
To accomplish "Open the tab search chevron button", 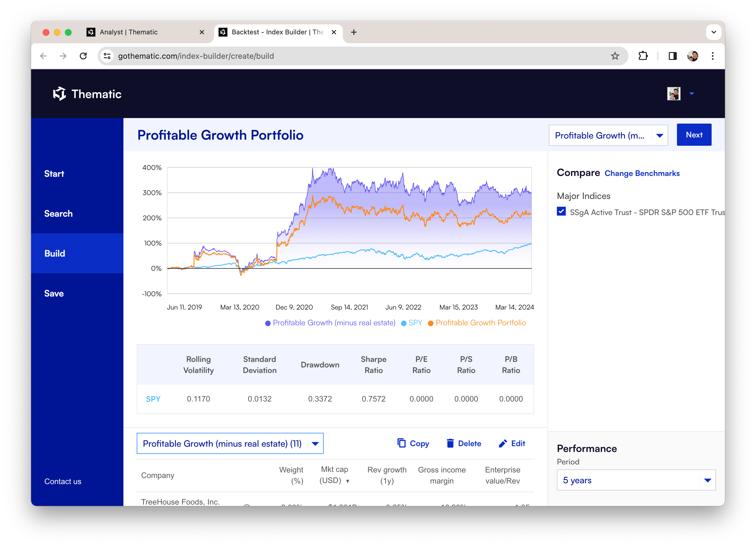I will pyautogui.click(x=714, y=32).
